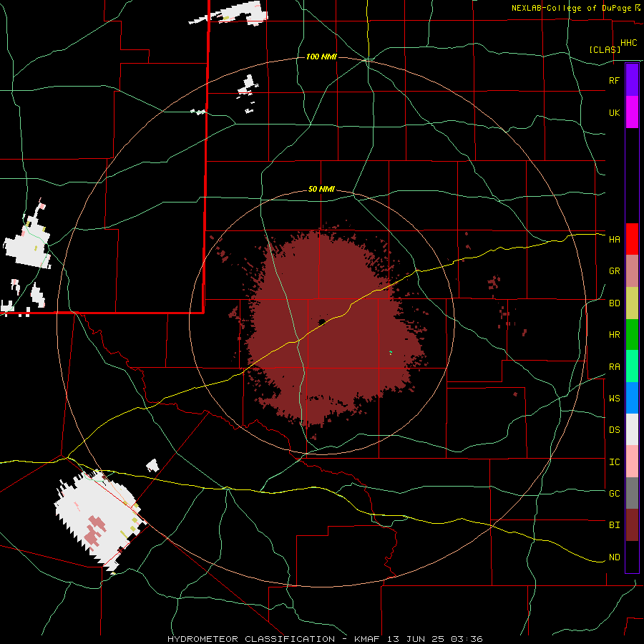Click the 'RF' legend label
The width and height of the screenshot is (644, 644).
point(614,80)
